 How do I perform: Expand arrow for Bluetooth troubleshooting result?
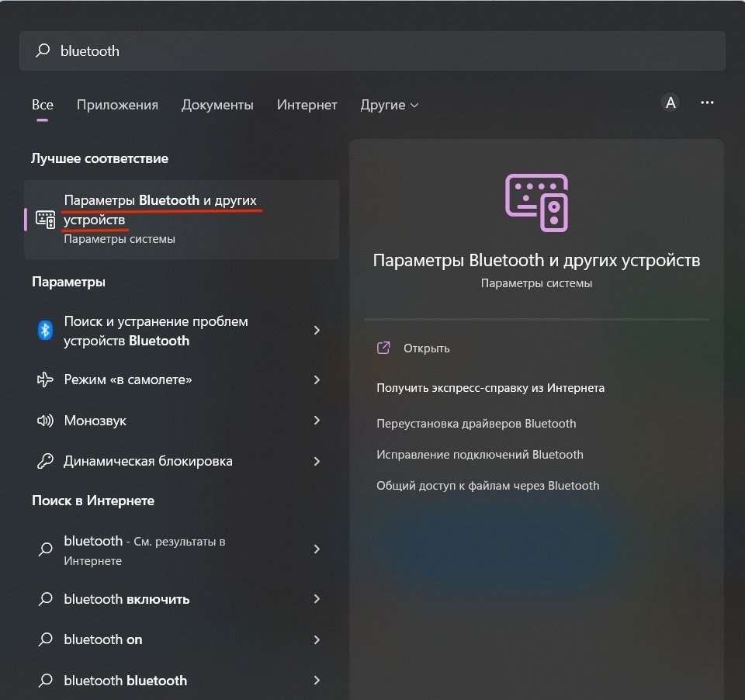pos(317,331)
